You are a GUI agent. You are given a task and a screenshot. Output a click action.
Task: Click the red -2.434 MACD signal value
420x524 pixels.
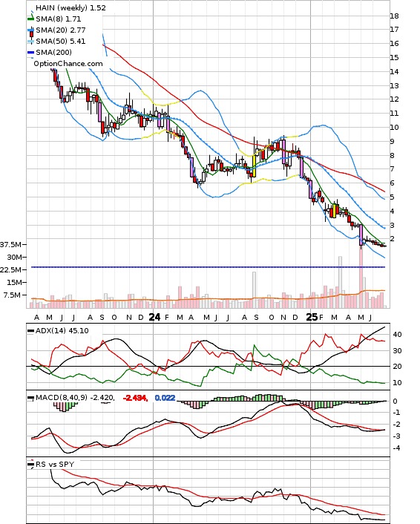point(135,398)
